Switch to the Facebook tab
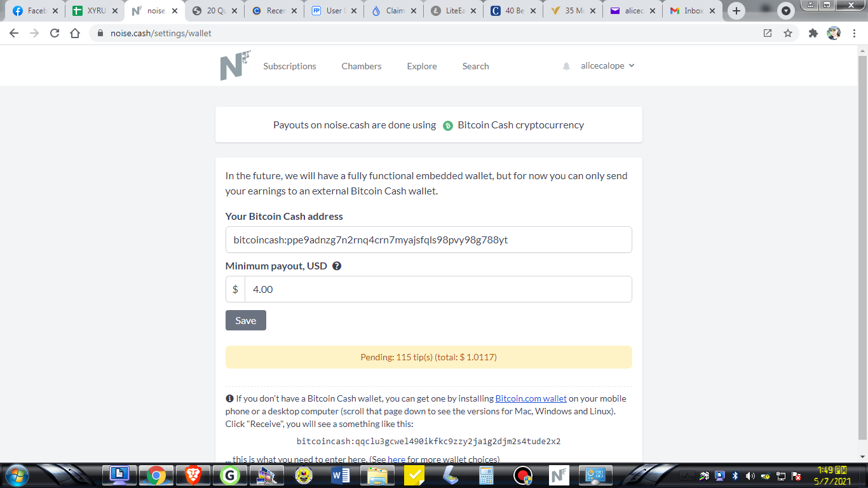Image resolution: width=868 pixels, height=488 pixels. [32, 11]
